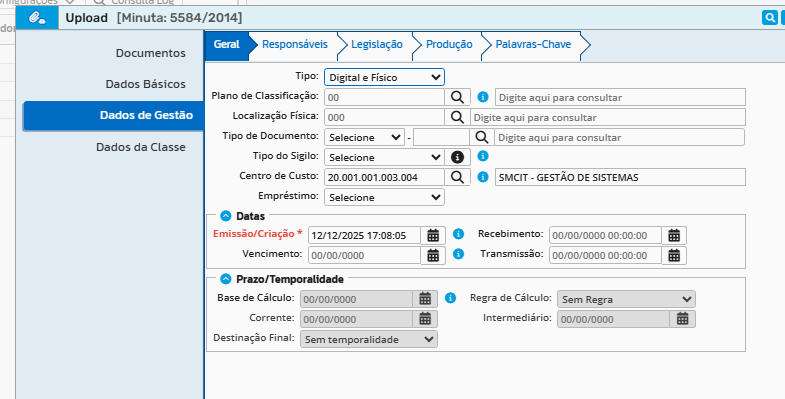Click info icon next to Emissão/Criação
Screen dimensions: 785x399
tap(458, 234)
